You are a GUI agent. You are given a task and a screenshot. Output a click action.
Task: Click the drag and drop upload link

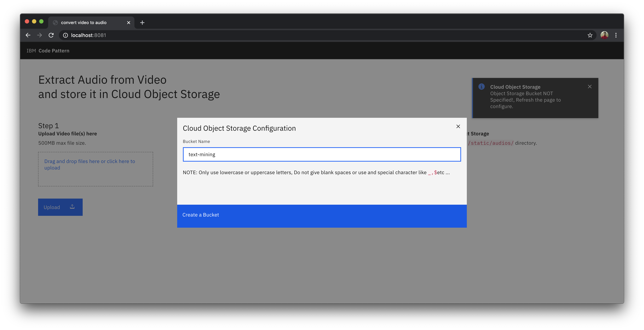point(89,164)
